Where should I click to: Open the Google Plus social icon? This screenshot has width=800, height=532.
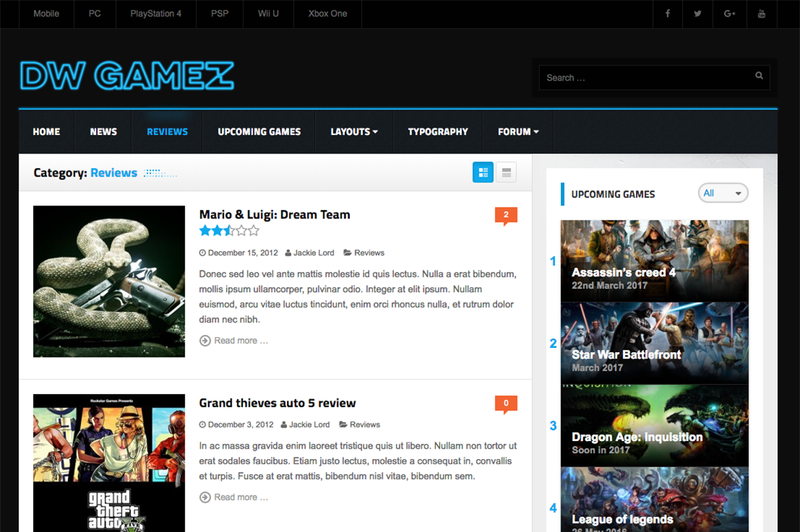tap(730, 14)
